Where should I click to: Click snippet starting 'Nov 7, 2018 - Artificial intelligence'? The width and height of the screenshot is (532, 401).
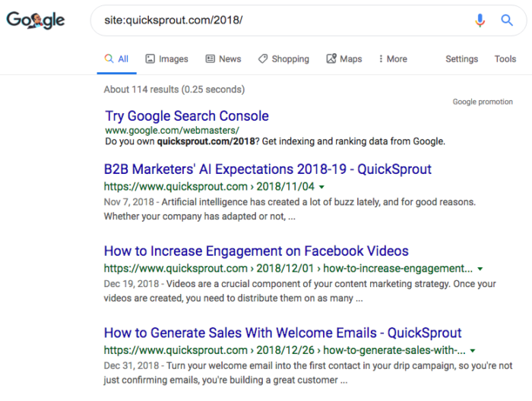pos(290,209)
